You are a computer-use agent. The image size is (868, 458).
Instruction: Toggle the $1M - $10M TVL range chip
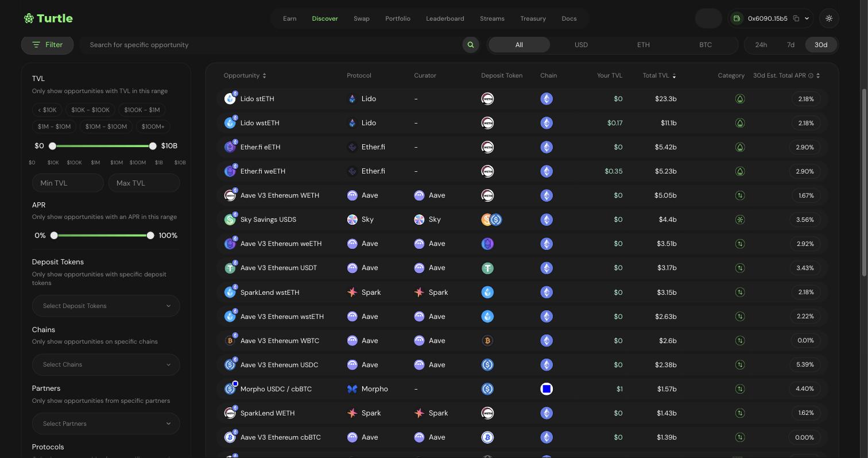55,126
